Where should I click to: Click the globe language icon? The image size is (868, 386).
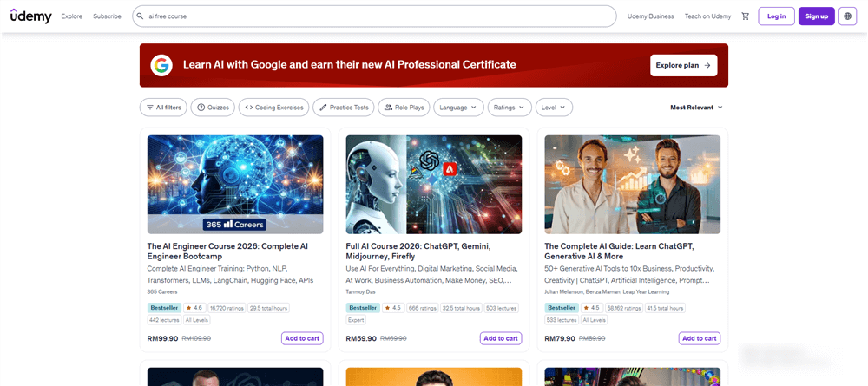(x=847, y=16)
